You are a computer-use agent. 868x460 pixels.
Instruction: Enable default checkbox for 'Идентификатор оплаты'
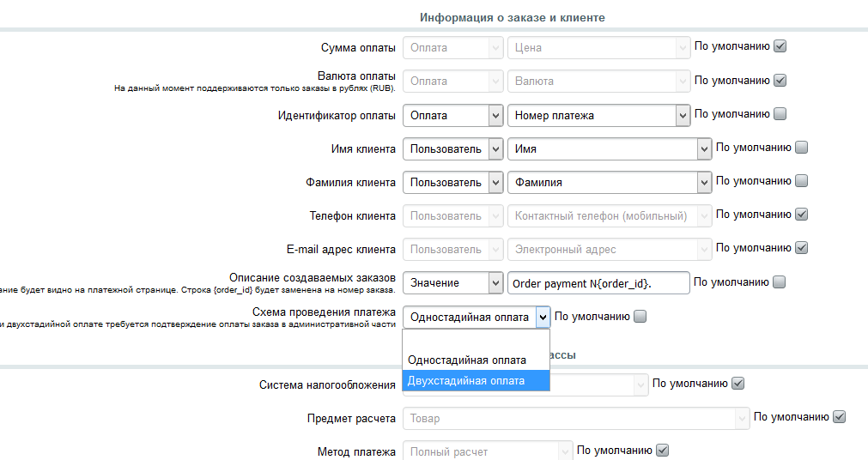pyautogui.click(x=780, y=113)
